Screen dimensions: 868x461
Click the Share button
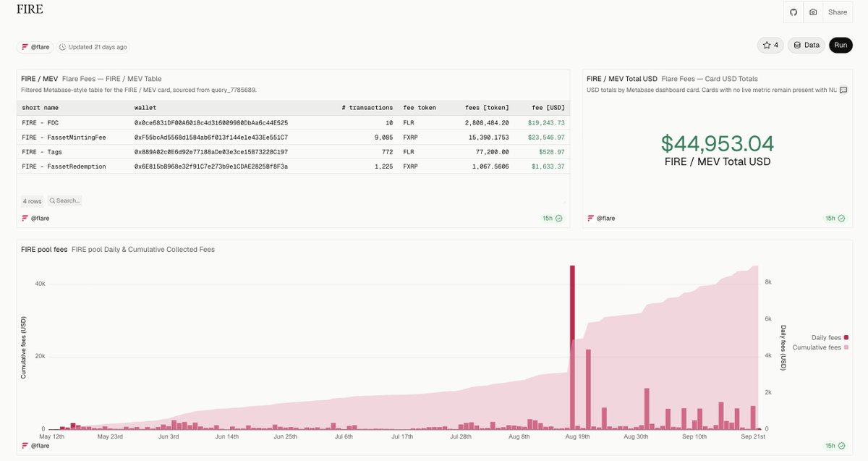(x=838, y=12)
